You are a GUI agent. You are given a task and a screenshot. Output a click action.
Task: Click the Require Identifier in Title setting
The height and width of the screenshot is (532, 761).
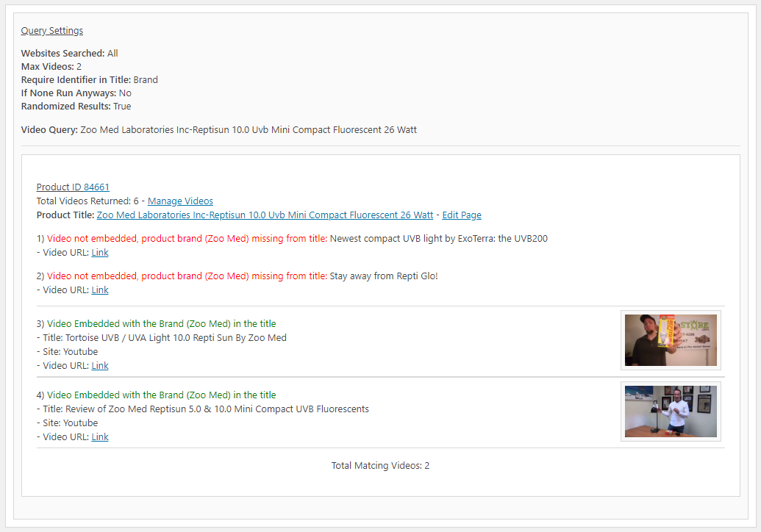click(89, 80)
